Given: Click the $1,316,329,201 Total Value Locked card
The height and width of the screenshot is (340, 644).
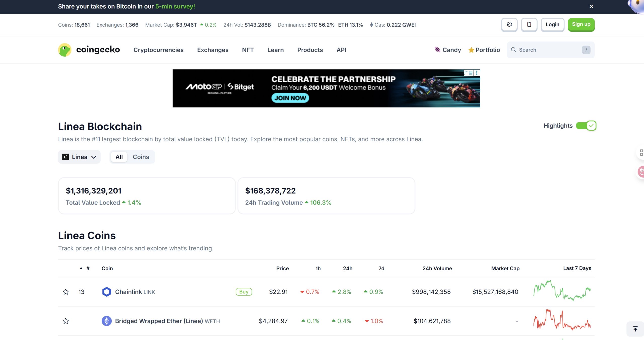Looking at the screenshot, I should coord(147,196).
